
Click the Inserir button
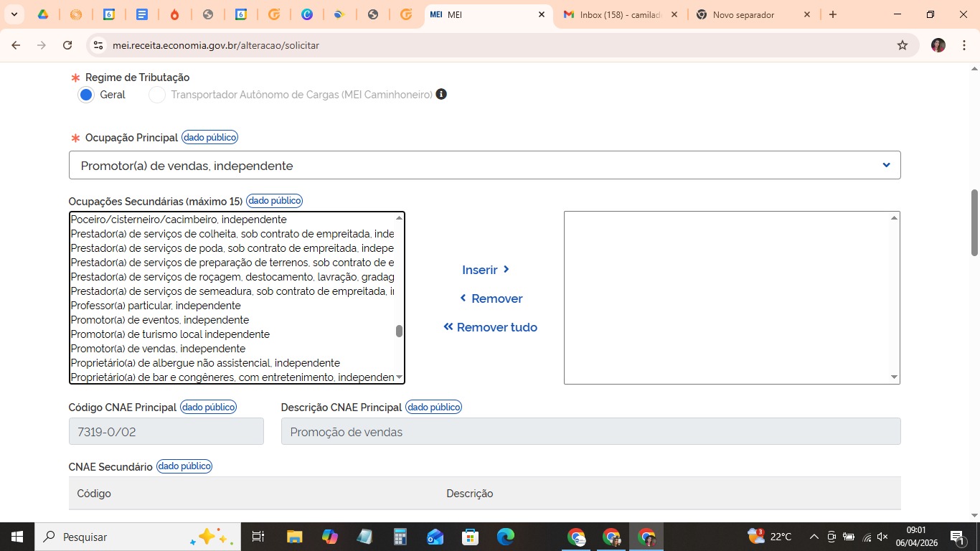click(x=486, y=270)
